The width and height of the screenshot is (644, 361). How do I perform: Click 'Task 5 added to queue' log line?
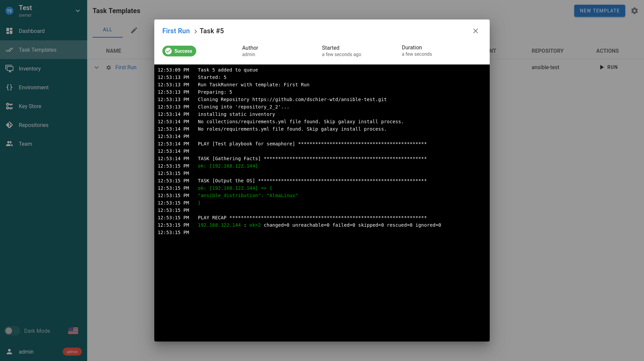click(x=228, y=70)
